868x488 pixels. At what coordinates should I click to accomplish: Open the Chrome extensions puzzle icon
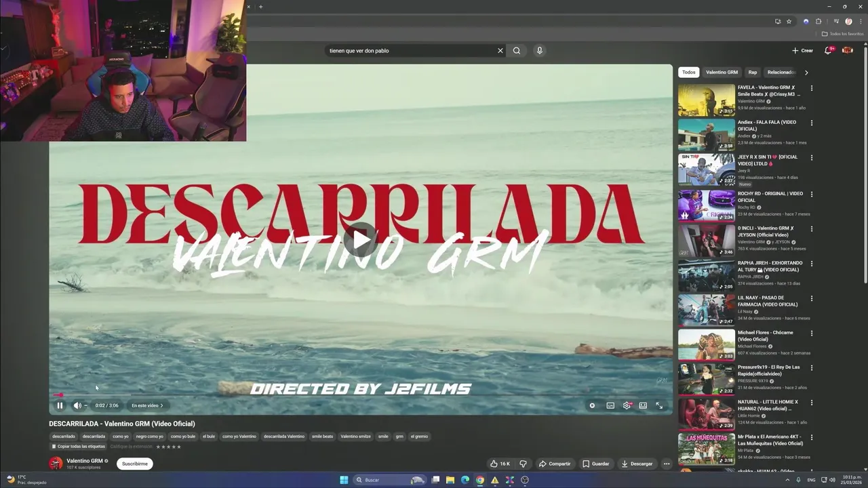point(818,21)
